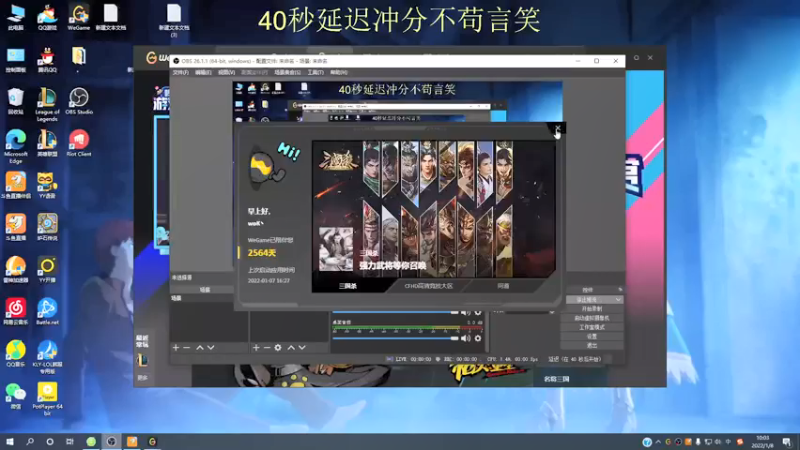The image size is (800, 450).
Task: Move the scene up in OBS
Action: point(199,347)
